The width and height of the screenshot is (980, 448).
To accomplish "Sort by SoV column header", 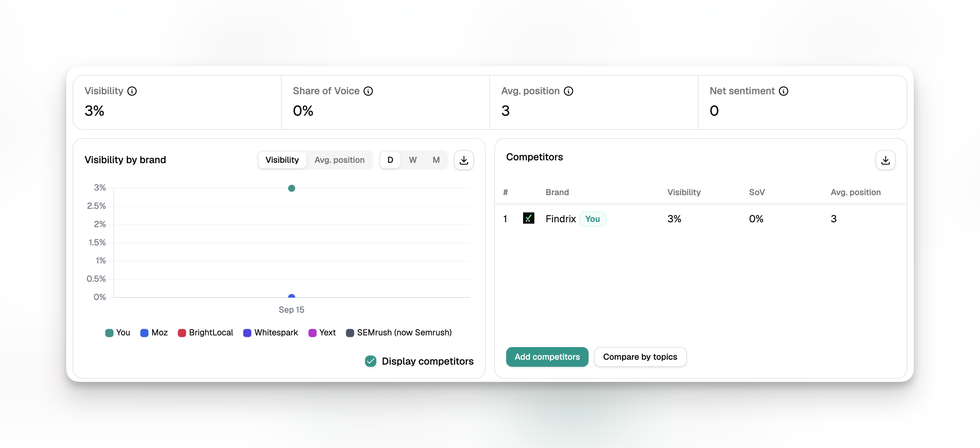I will click(757, 192).
